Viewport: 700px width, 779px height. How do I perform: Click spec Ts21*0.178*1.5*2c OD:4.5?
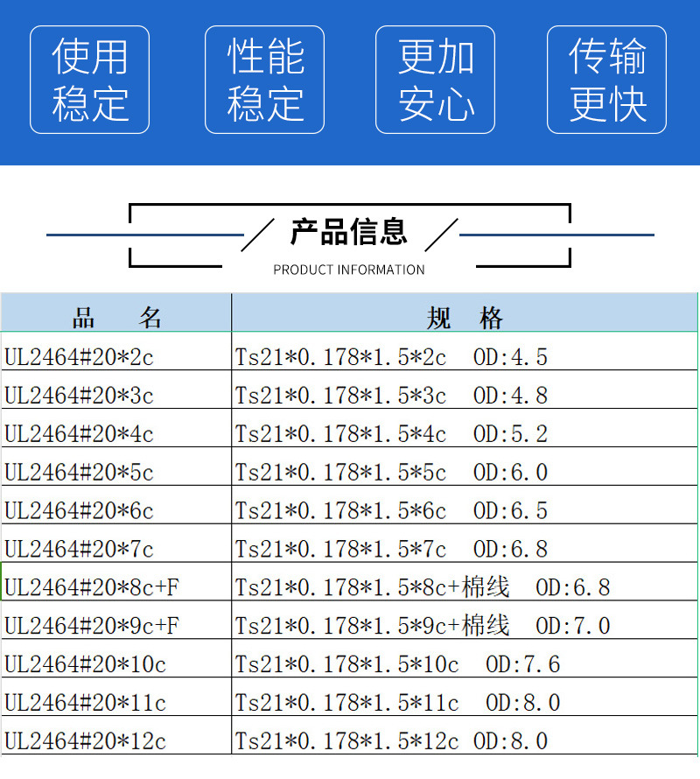pyautogui.click(x=465, y=351)
